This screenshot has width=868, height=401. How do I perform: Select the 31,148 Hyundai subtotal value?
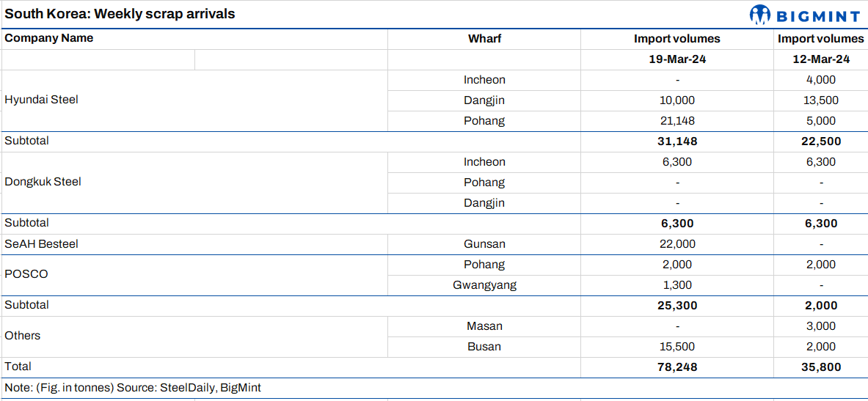click(x=677, y=141)
